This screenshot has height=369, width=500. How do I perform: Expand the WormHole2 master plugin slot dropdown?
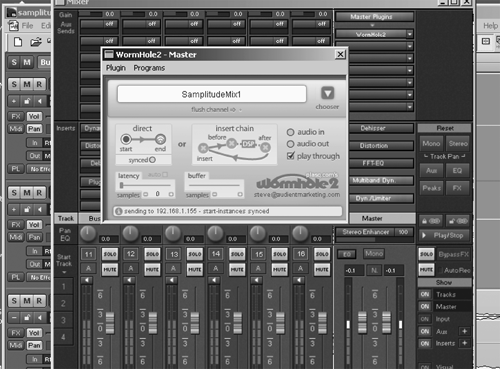tap(409, 34)
